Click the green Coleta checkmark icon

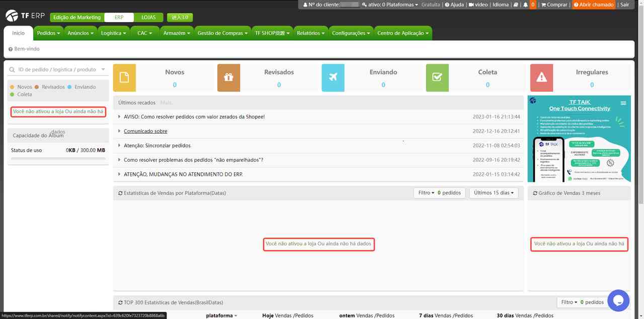(x=437, y=77)
